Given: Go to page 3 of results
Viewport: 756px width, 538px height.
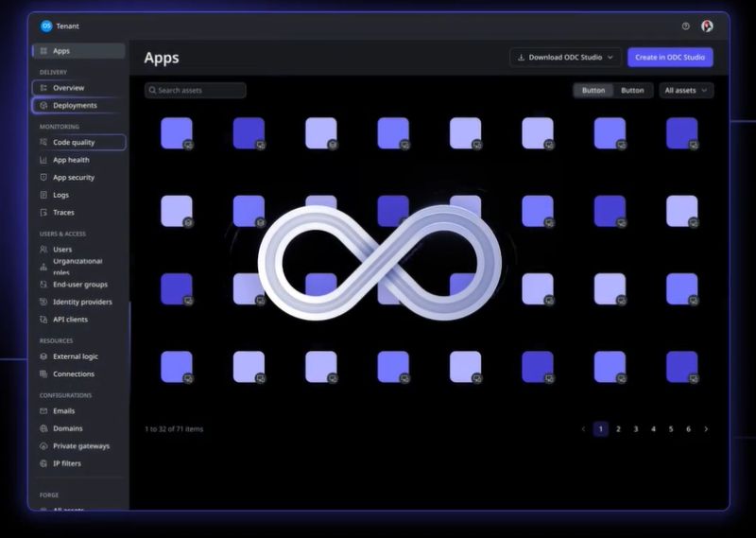Looking at the screenshot, I should tap(636, 429).
